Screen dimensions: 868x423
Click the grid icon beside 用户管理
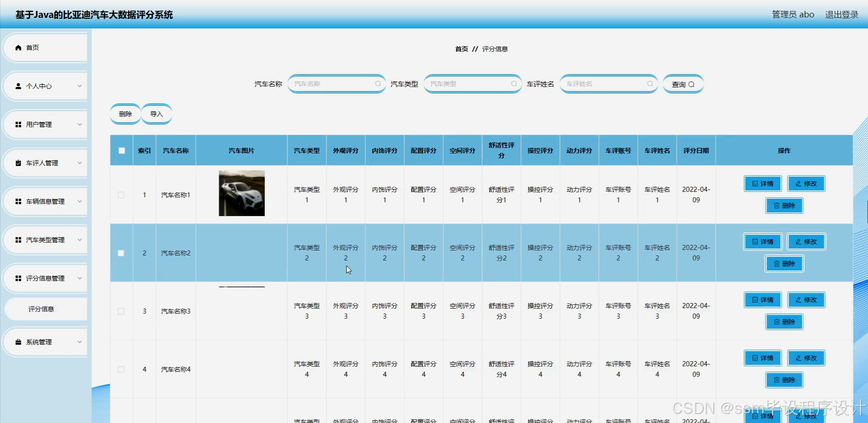pos(18,125)
